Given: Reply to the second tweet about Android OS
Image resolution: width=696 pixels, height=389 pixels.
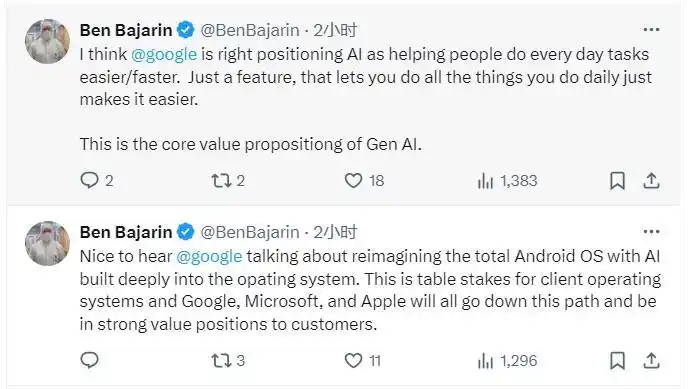Looking at the screenshot, I should tap(90, 360).
